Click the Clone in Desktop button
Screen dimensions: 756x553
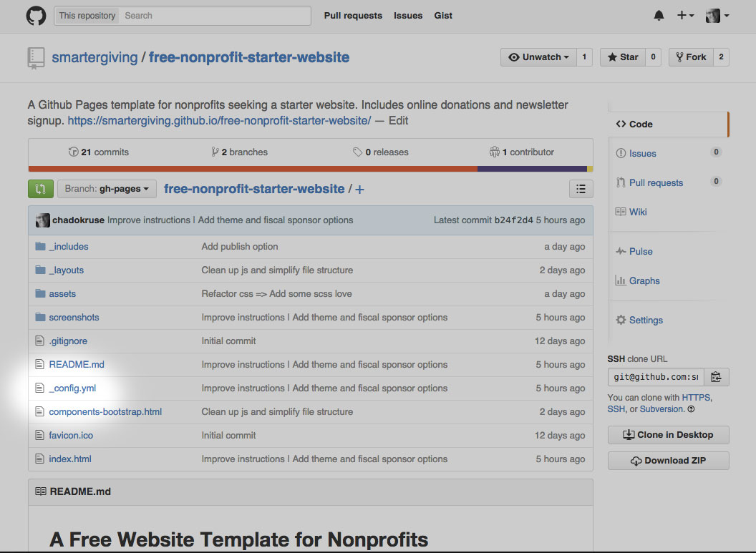point(668,435)
